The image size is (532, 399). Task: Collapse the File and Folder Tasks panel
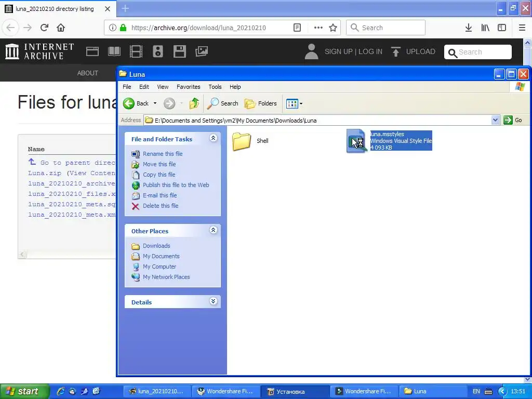tap(214, 138)
